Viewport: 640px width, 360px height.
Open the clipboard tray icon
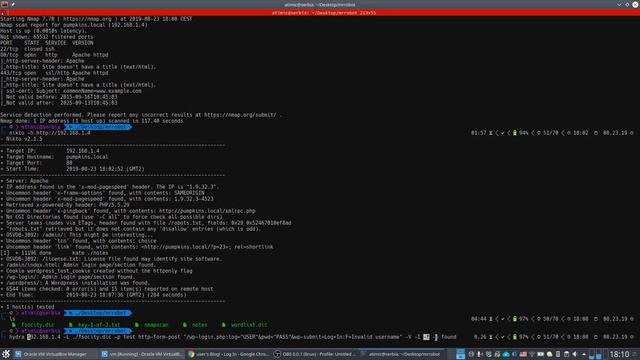(558, 354)
